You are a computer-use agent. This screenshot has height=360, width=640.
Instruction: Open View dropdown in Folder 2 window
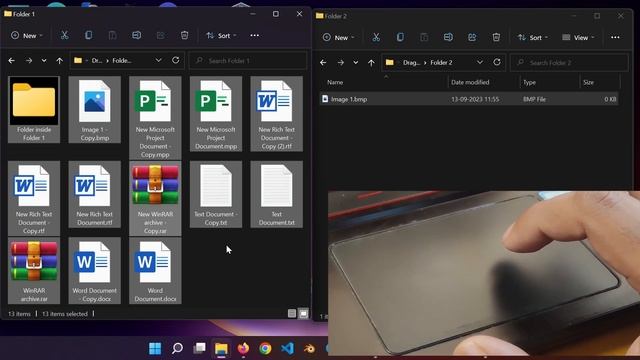click(578, 38)
